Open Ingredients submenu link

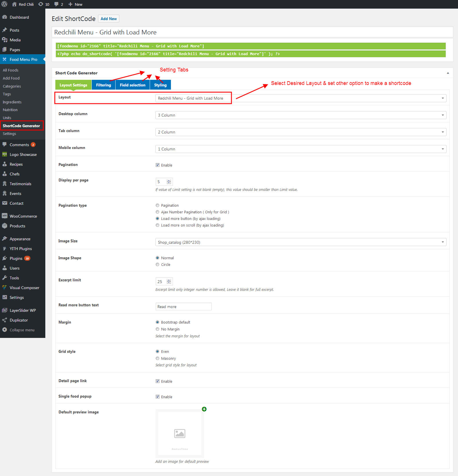point(12,102)
